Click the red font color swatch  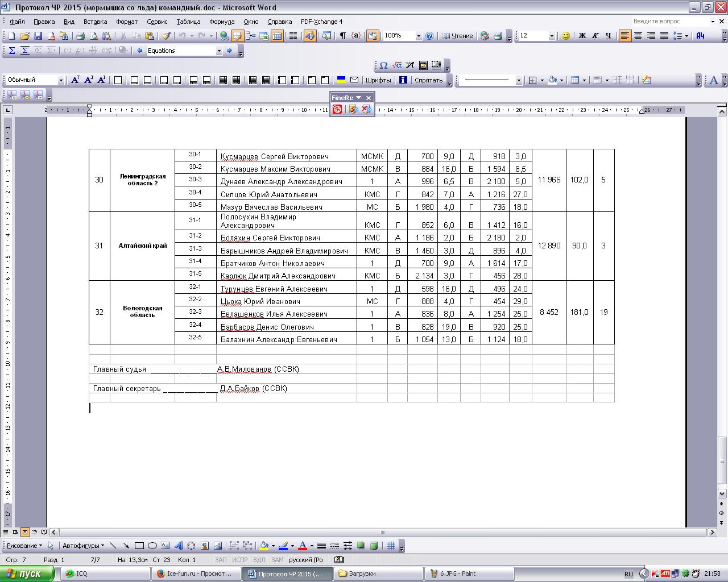point(303,546)
